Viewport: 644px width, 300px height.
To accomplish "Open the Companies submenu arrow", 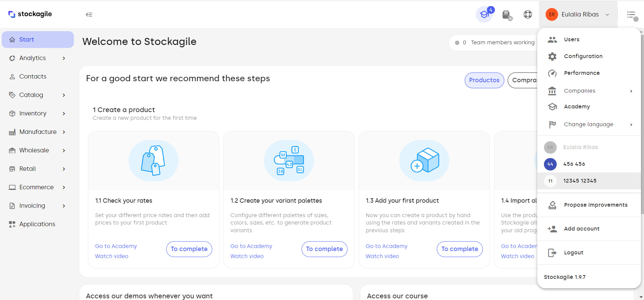I will tap(631, 91).
